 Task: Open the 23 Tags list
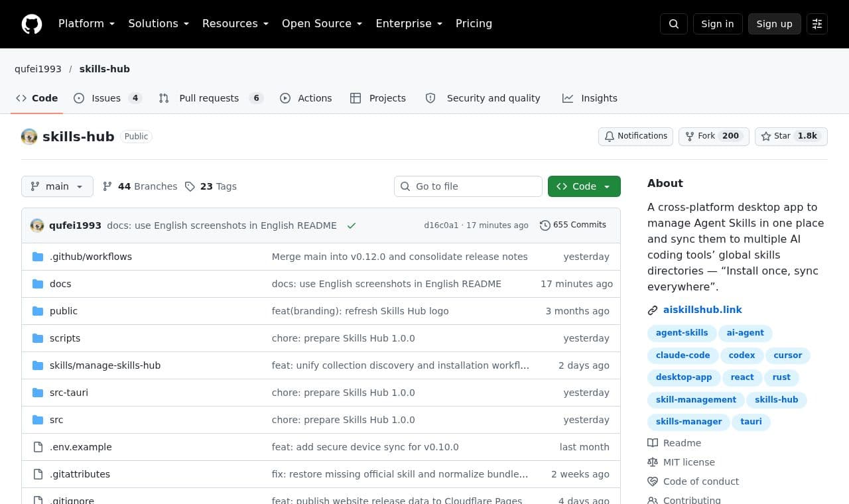[x=211, y=186]
